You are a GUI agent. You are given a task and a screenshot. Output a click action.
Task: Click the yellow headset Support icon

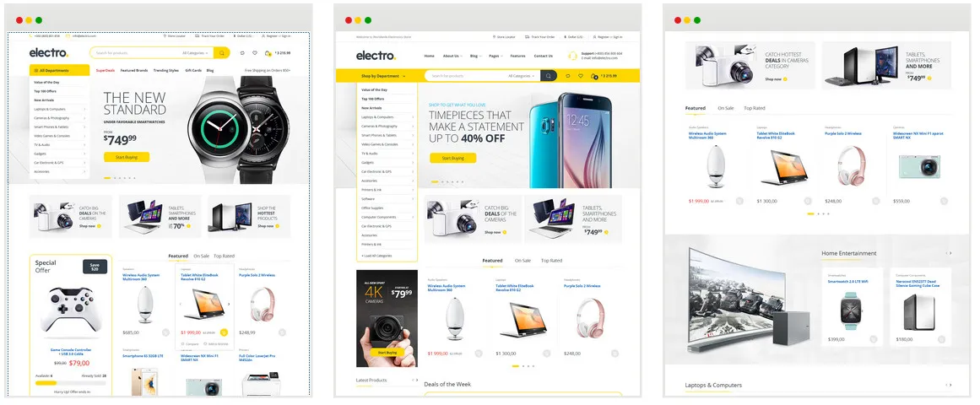click(572, 56)
